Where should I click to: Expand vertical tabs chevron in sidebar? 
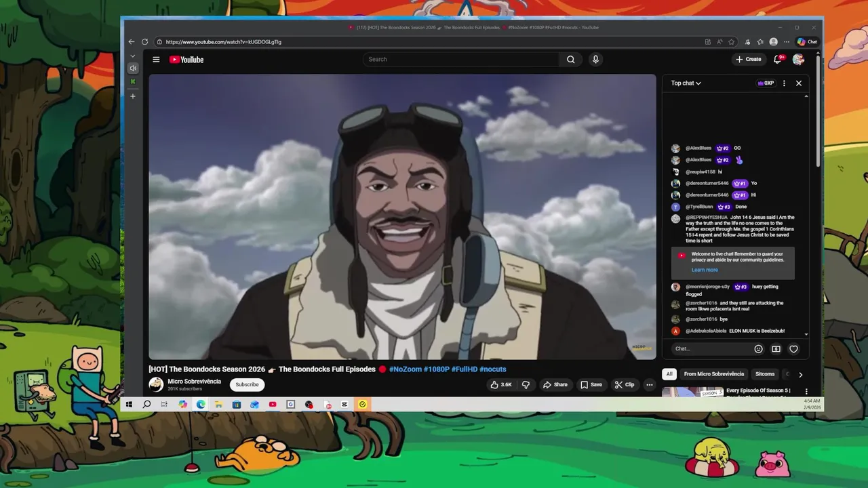click(133, 56)
